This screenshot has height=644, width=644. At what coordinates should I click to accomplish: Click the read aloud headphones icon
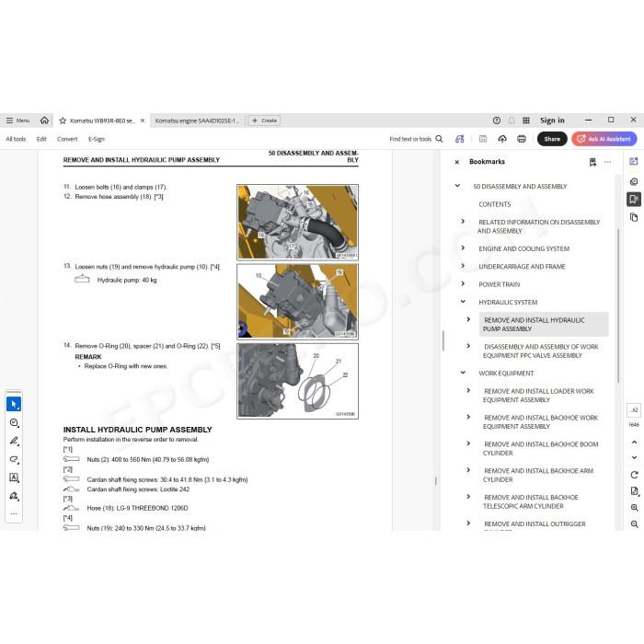460,139
